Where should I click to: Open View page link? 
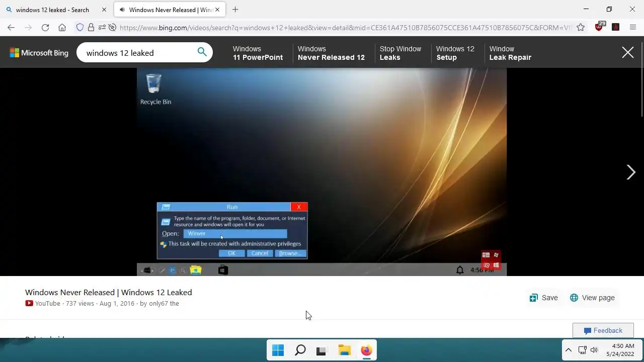point(592,298)
